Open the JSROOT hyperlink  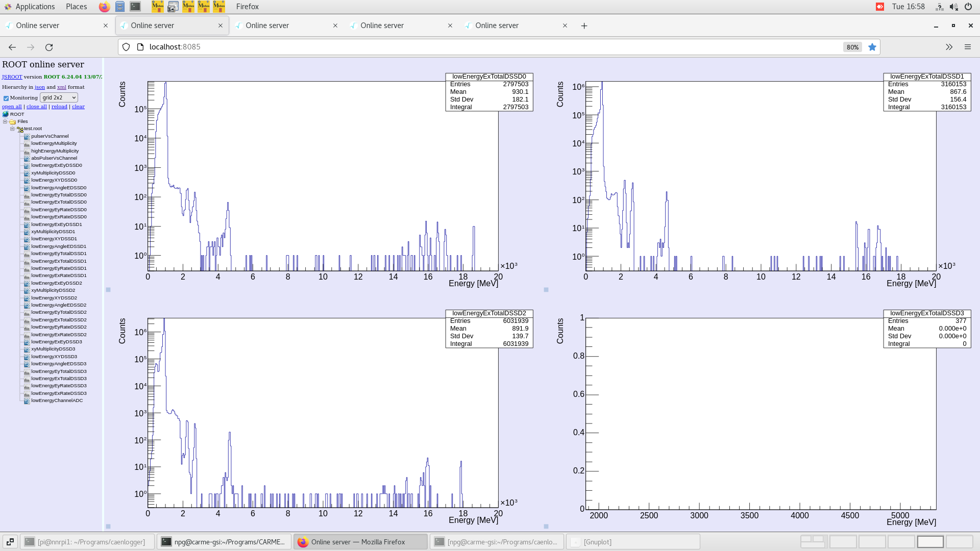(11, 77)
